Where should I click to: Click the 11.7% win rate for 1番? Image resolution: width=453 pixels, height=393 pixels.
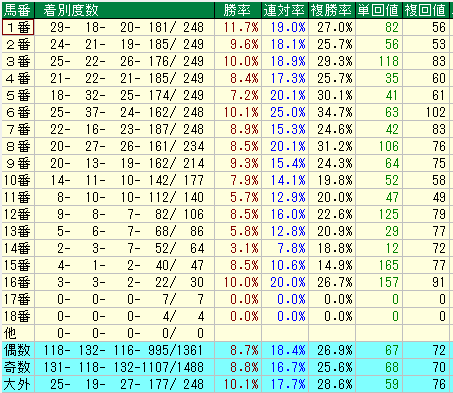[238, 27]
